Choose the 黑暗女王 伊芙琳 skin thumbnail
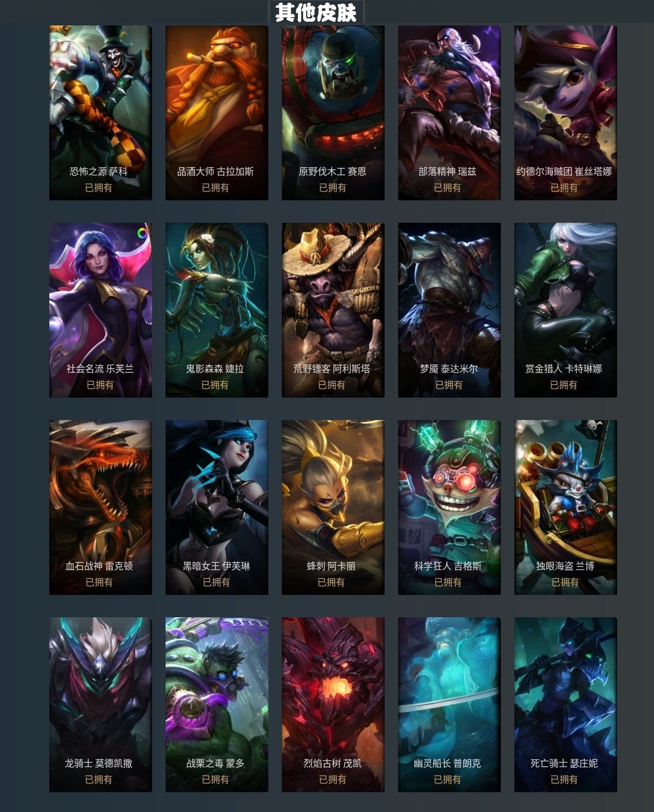 click(x=217, y=507)
